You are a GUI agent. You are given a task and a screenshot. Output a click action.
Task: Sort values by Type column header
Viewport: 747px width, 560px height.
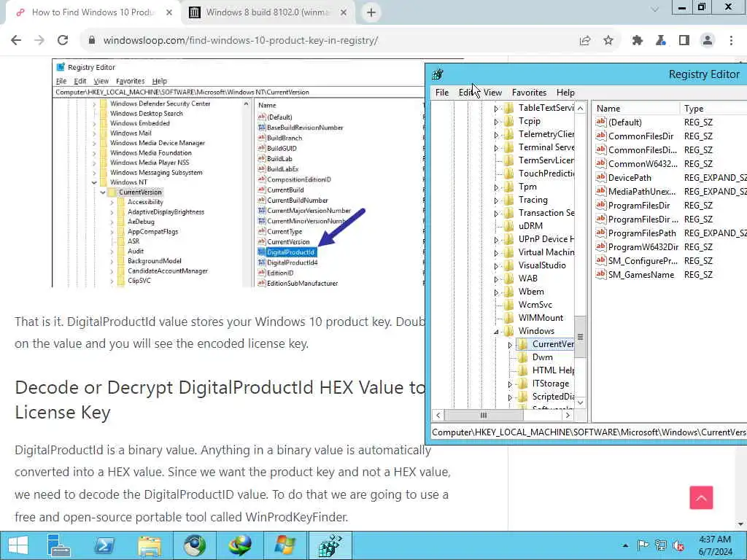(713, 109)
